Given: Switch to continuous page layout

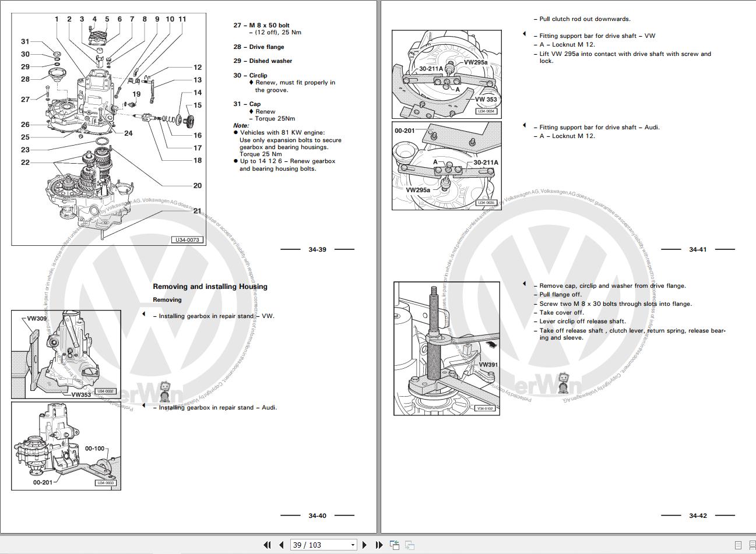Looking at the screenshot, I should (752, 545).
